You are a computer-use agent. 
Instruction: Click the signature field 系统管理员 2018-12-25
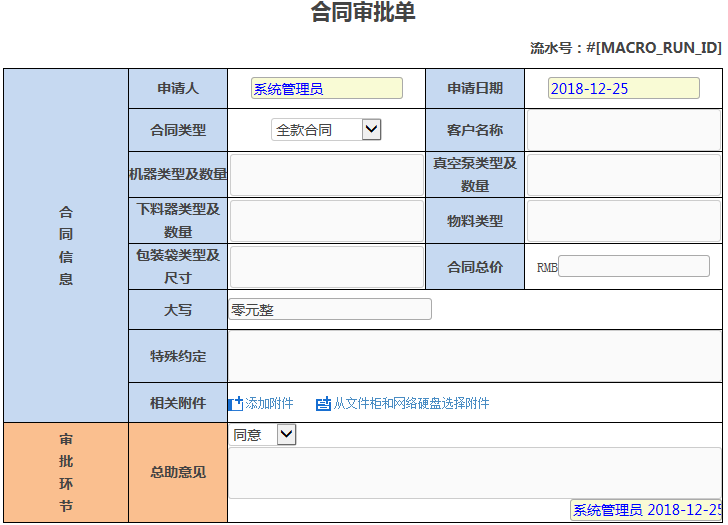pyautogui.click(x=646, y=510)
